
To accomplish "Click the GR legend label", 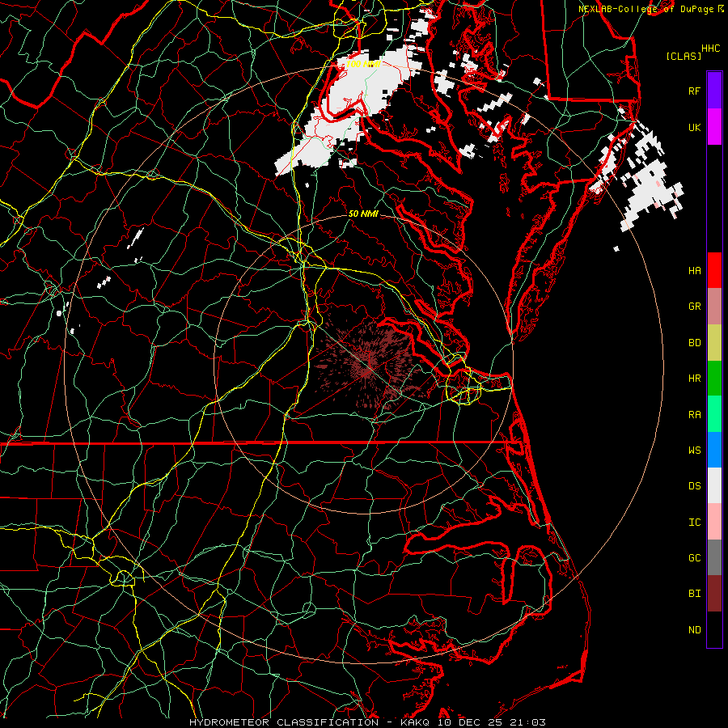I will (x=694, y=307).
